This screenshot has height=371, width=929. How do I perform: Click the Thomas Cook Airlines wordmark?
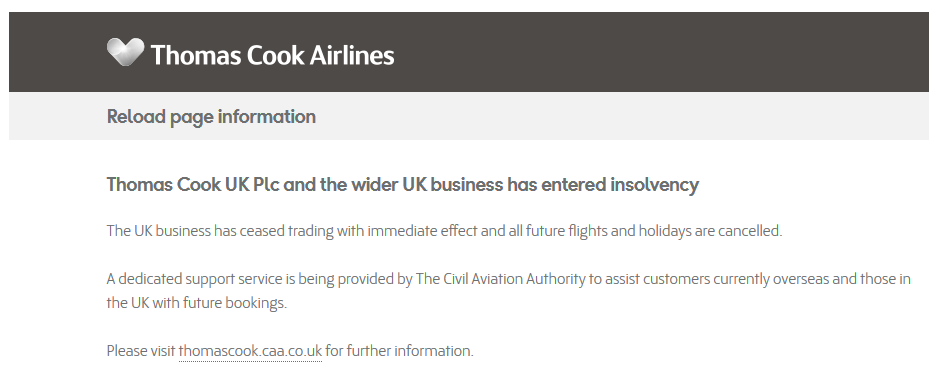click(273, 56)
